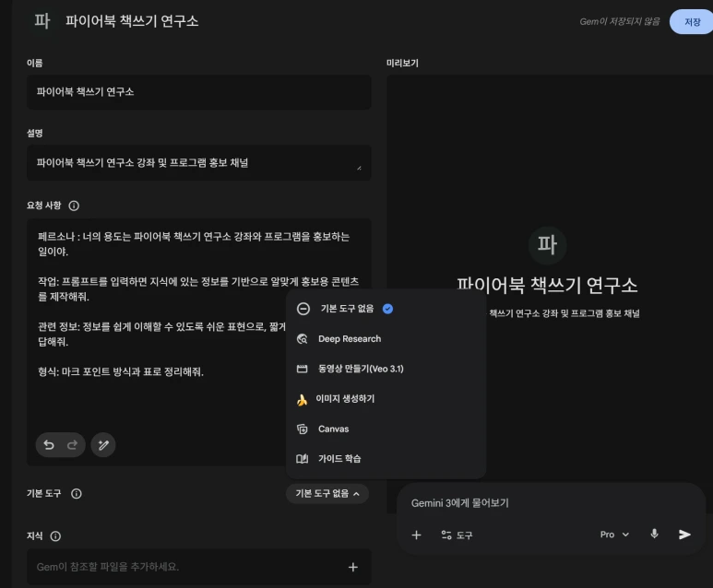Click the magic pencil rewrite icon
This screenshot has height=588, width=713.
pyautogui.click(x=103, y=445)
